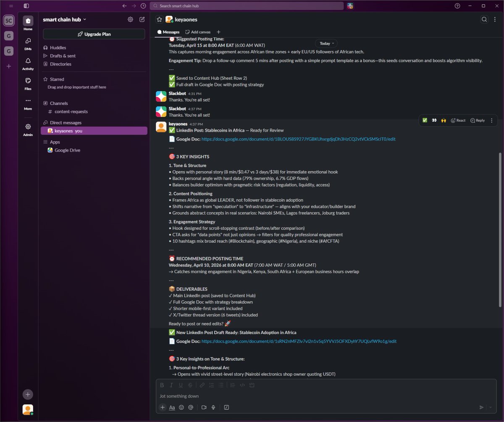504x422 pixels.
Task: Switch to SC workspace icon
Action: [8, 21]
